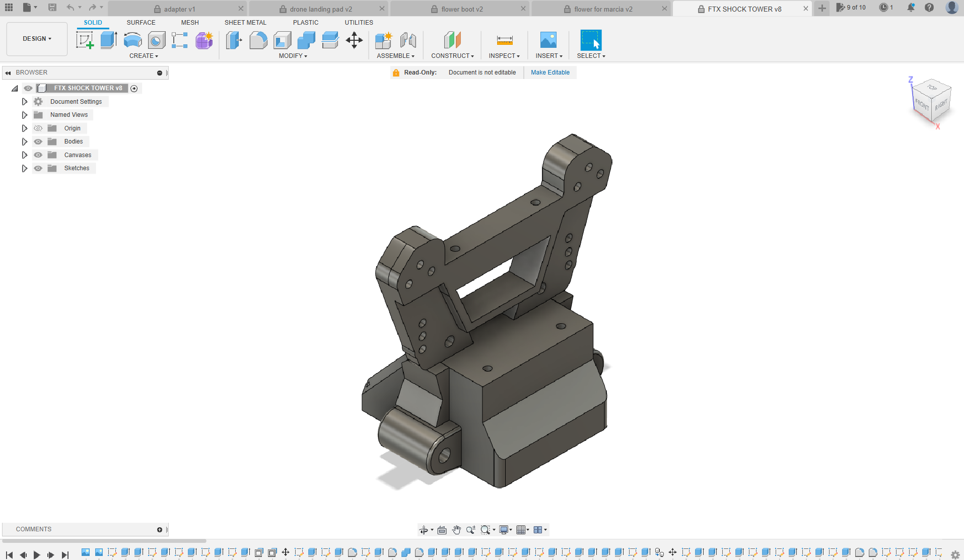This screenshot has width=964, height=560.
Task: Select the Shell tool
Action: pyautogui.click(x=282, y=40)
